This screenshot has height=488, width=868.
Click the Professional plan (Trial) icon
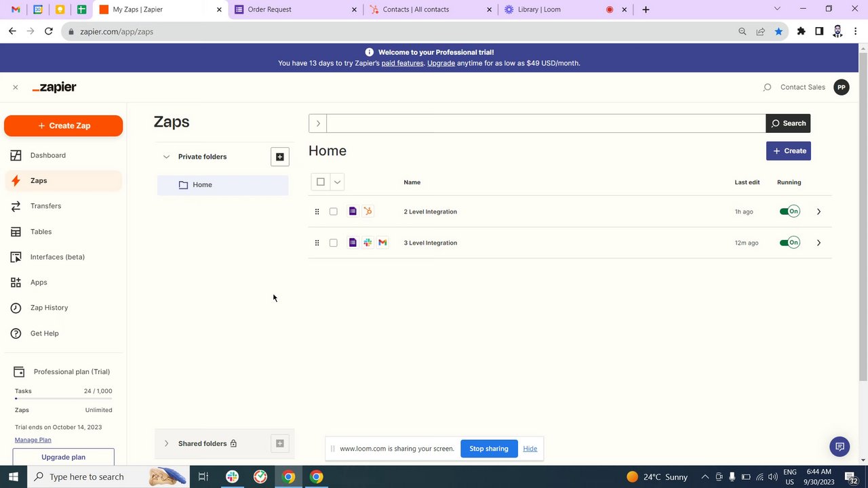(19, 372)
